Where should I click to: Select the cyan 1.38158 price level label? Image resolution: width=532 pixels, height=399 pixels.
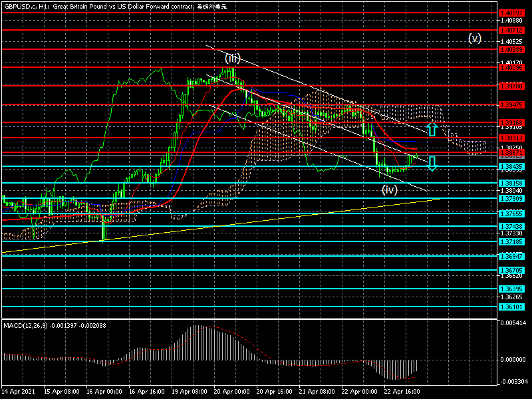511,184
